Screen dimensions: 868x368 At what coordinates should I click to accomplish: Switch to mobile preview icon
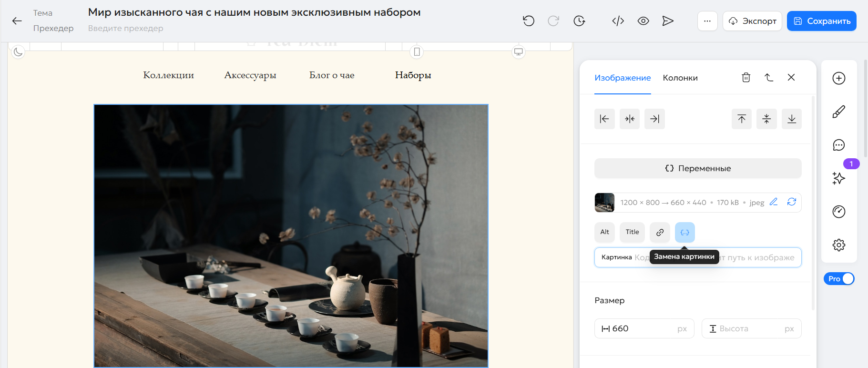coord(417,51)
